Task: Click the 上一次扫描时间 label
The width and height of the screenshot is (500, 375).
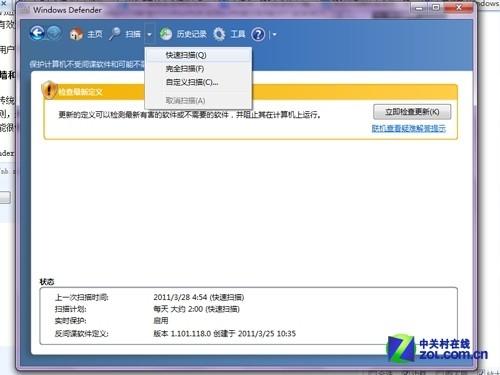Action: tap(82, 297)
